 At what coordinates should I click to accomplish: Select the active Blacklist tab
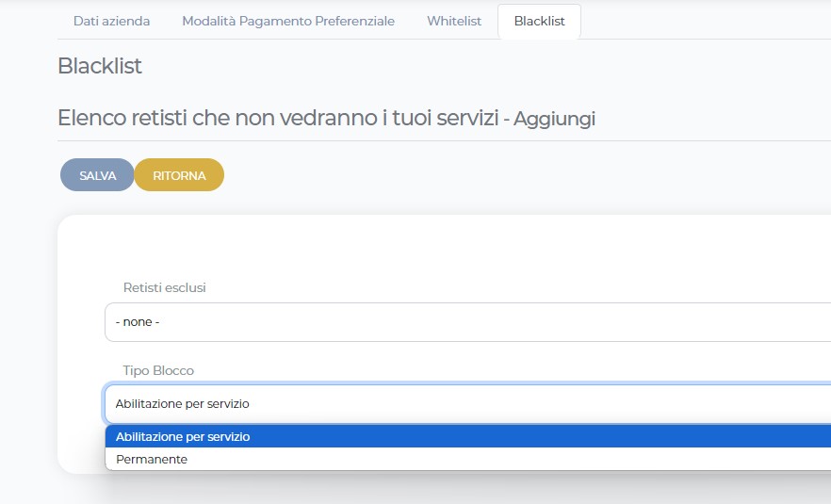click(539, 21)
